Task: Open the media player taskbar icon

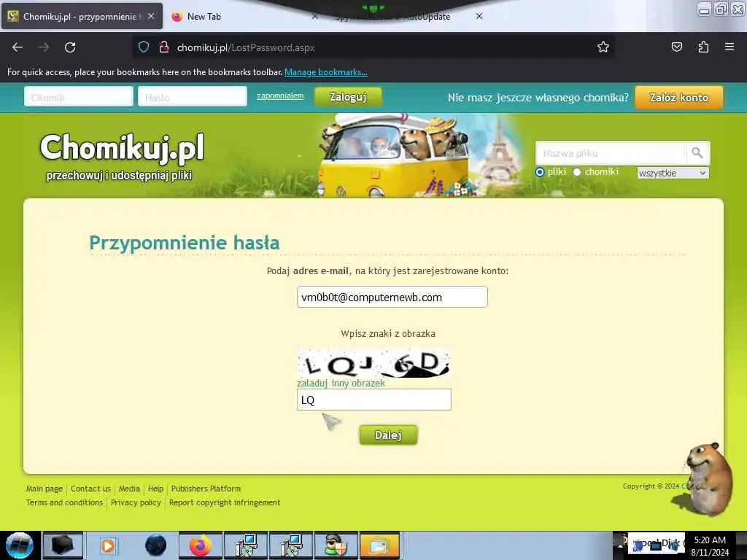Action: pos(108,545)
